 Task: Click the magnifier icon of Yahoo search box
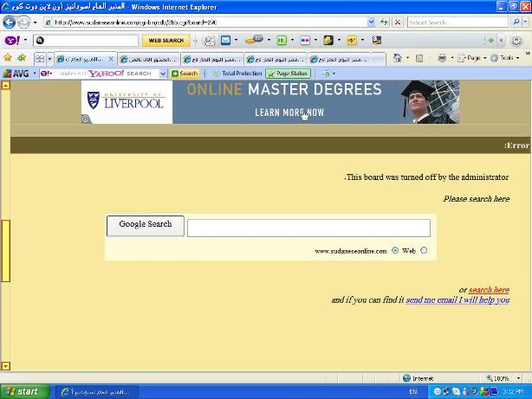tap(516, 23)
